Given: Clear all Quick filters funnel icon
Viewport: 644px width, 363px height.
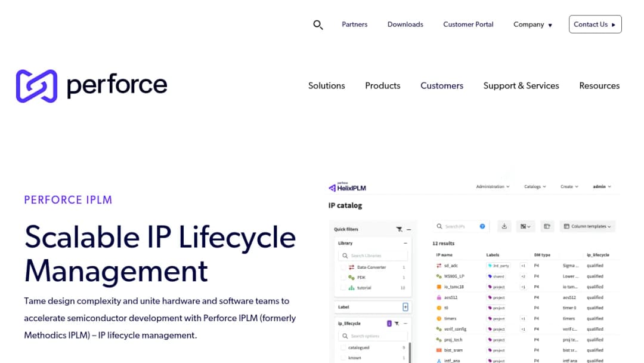Looking at the screenshot, I should point(399,229).
